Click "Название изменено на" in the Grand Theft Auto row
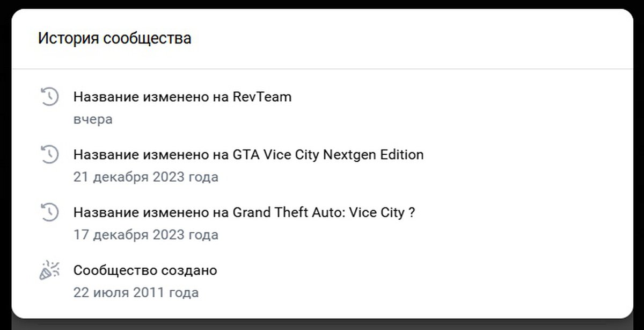The width and height of the screenshot is (644, 330). click(151, 212)
